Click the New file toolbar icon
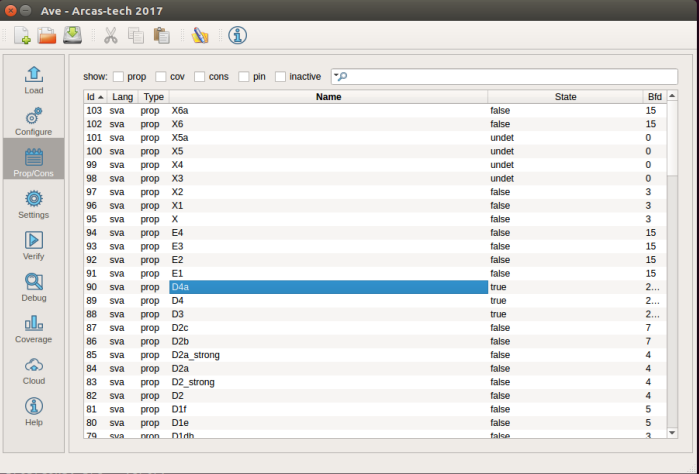 coord(22,35)
